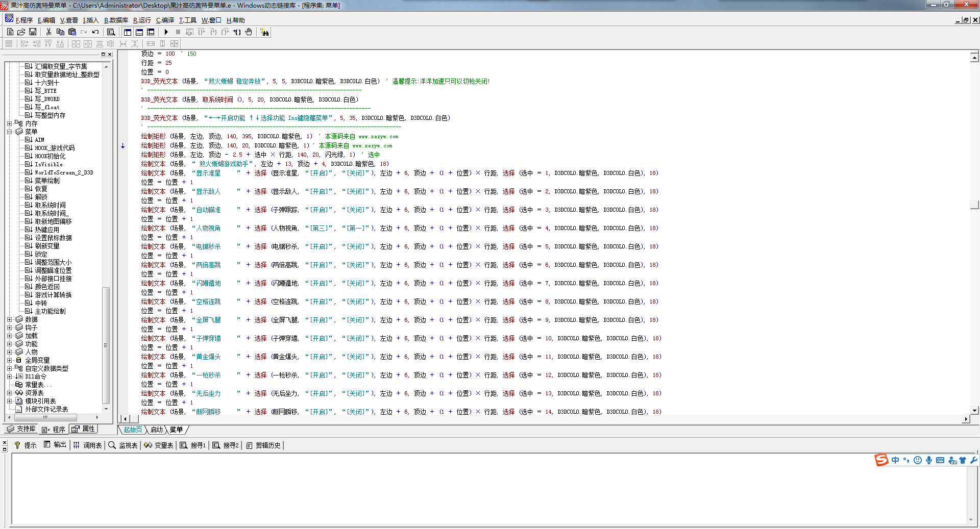Toggle the status panel layout button
Viewport: 980px width, 529px height.
pos(139,32)
